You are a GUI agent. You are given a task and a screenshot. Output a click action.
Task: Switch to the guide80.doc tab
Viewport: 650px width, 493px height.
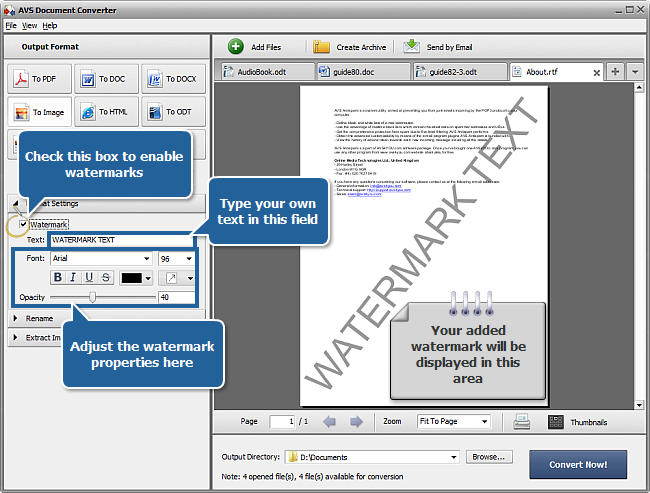[364, 72]
